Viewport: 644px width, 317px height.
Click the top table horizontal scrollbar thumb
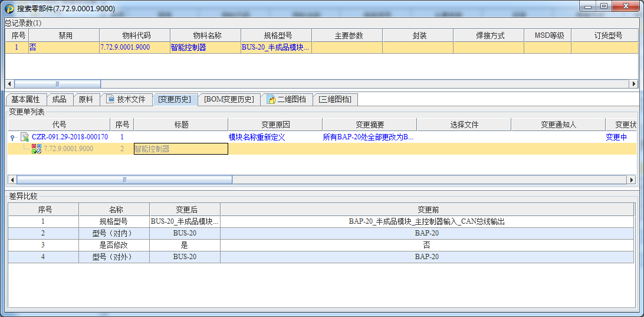click(57, 84)
